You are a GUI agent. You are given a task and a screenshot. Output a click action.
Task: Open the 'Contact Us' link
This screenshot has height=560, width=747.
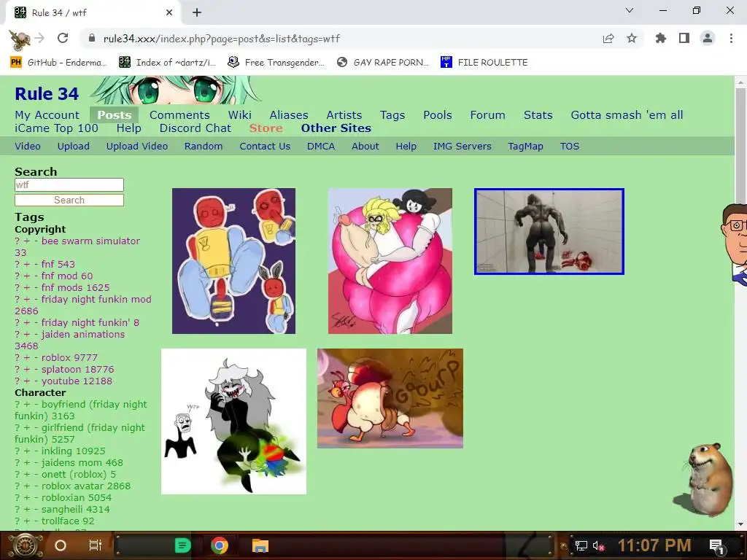265,147
